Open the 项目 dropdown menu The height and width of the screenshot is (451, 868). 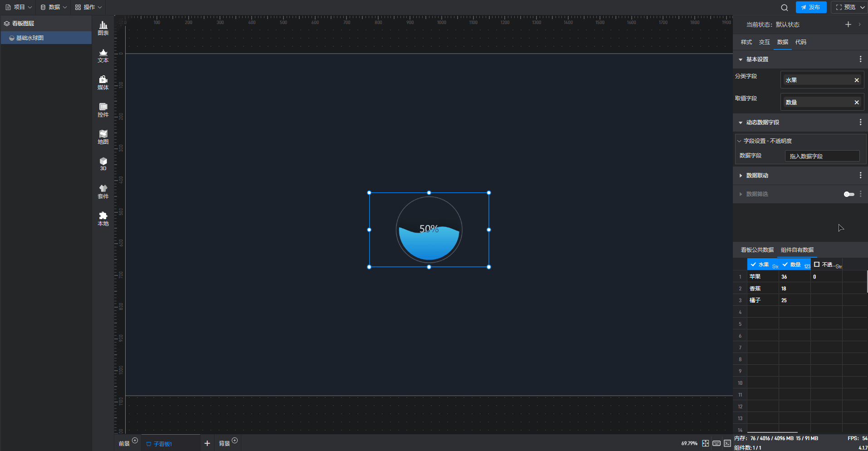[x=19, y=7]
